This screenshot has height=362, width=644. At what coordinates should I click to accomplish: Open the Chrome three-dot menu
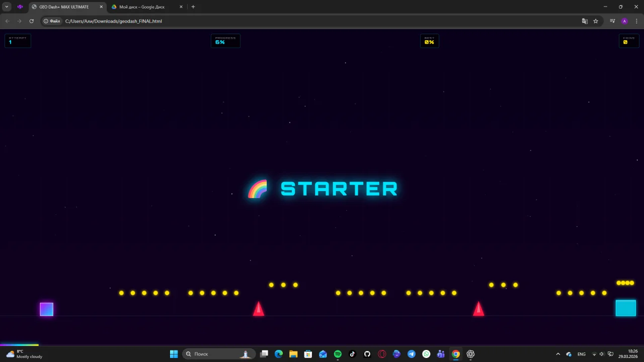636,21
